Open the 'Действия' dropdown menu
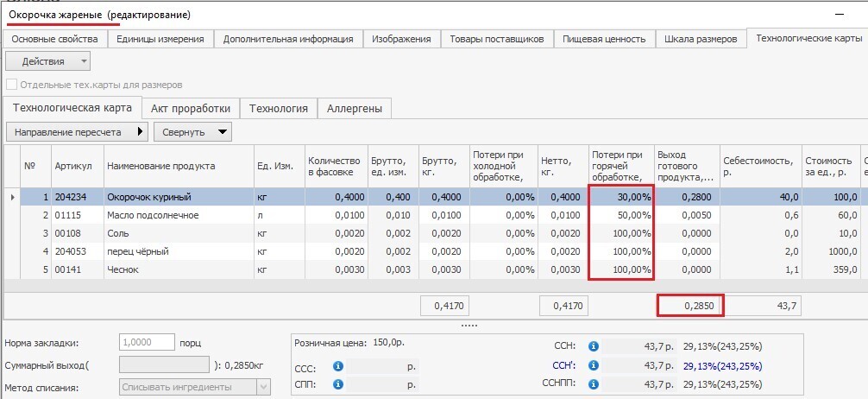Image resolution: width=868 pixels, height=399 pixels. point(47,61)
